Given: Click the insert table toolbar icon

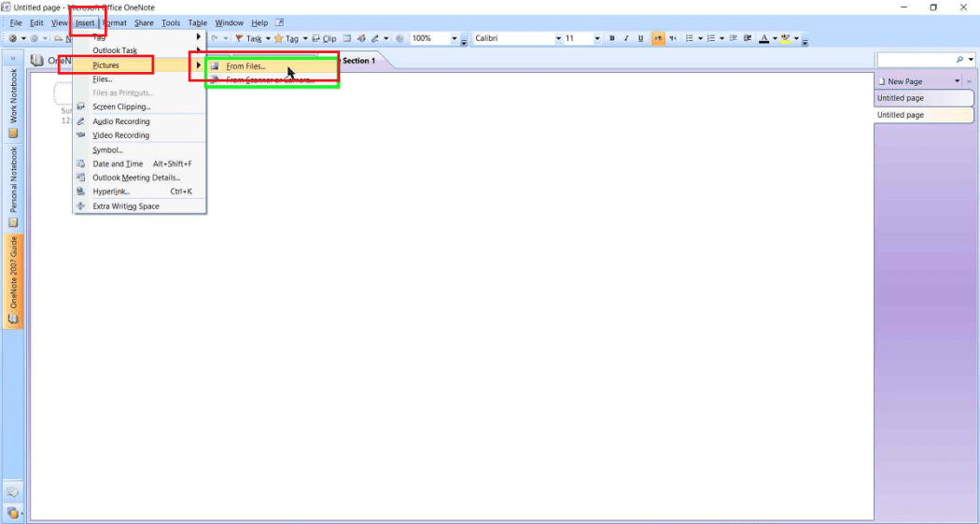Looking at the screenshot, I should (x=347, y=39).
